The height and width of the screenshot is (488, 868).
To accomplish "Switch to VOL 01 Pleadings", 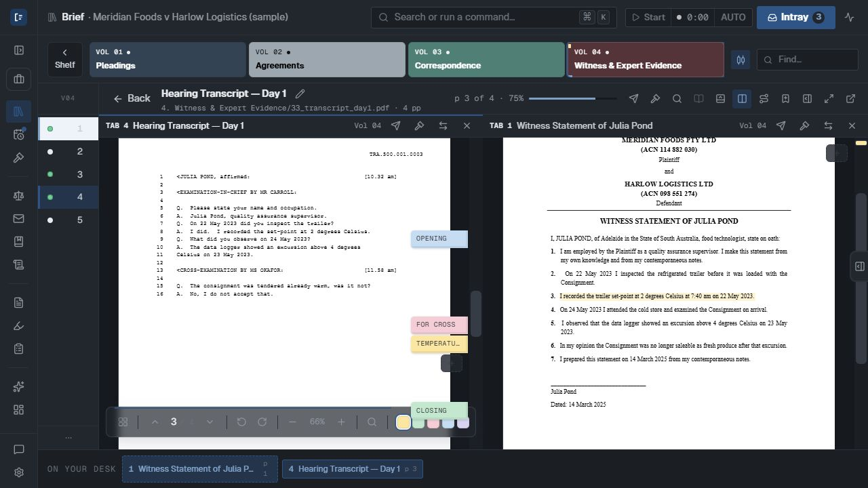I will pos(167,60).
